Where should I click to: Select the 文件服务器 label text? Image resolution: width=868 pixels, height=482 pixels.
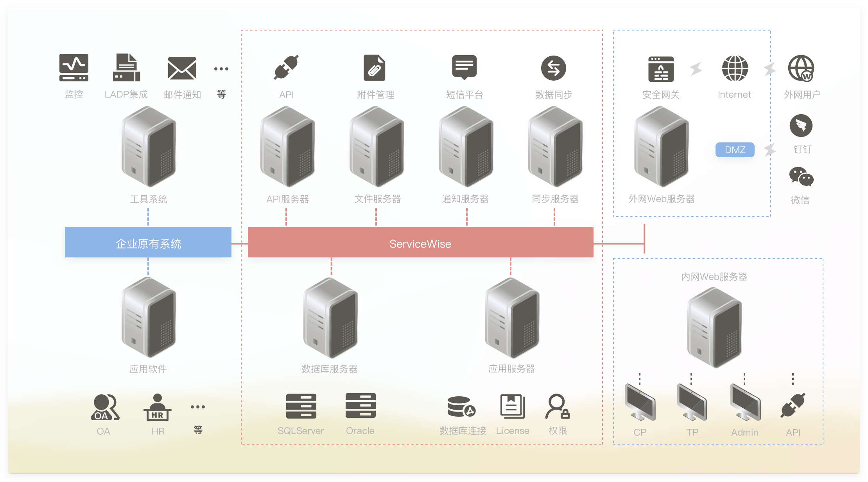(x=378, y=199)
